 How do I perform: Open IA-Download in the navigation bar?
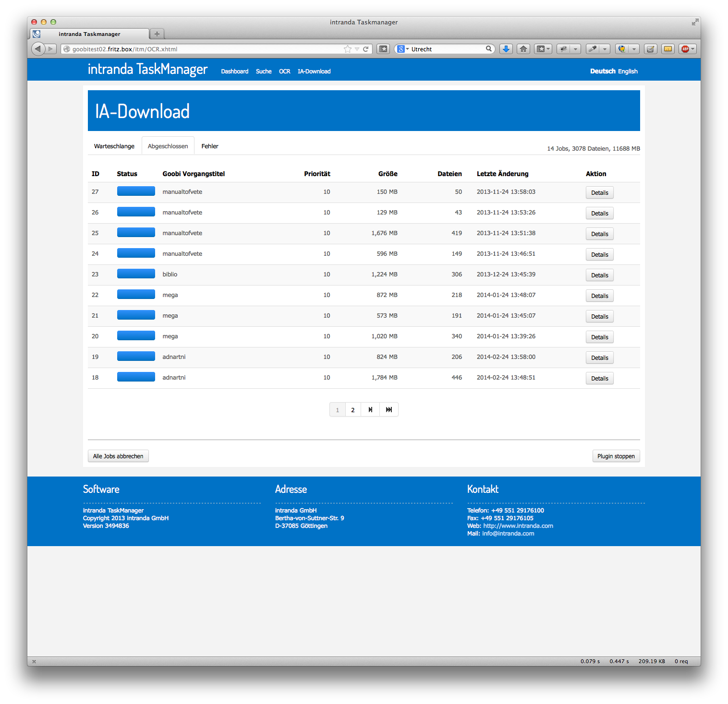pyautogui.click(x=314, y=72)
